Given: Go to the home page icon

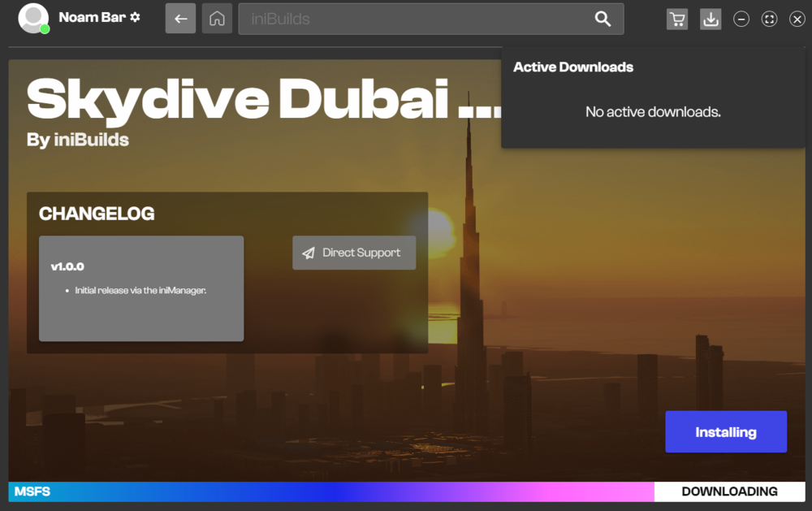Looking at the screenshot, I should (x=217, y=19).
